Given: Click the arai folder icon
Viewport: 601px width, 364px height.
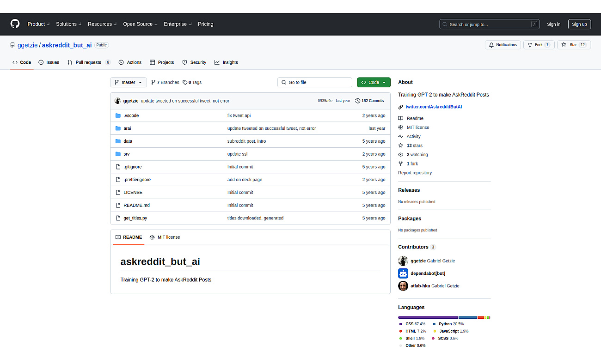Looking at the screenshot, I should 118,128.
